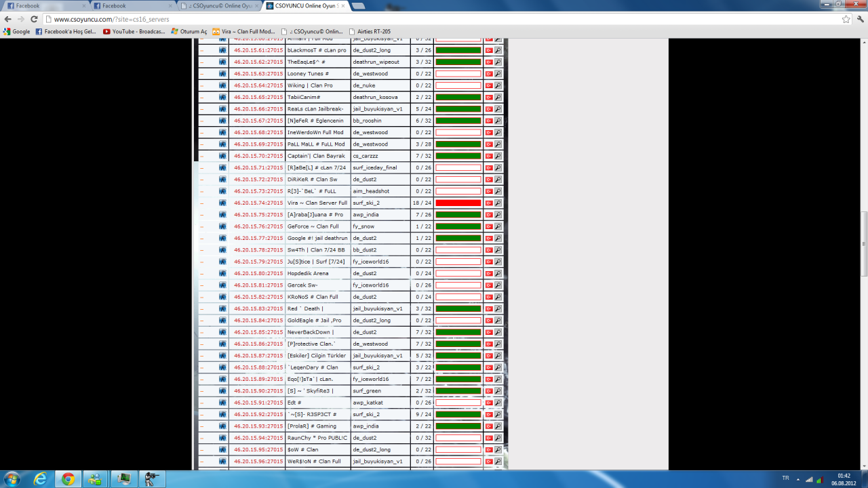868x488 pixels.
Task: Bookmark this page with the star icon
Action: pyautogui.click(x=846, y=19)
